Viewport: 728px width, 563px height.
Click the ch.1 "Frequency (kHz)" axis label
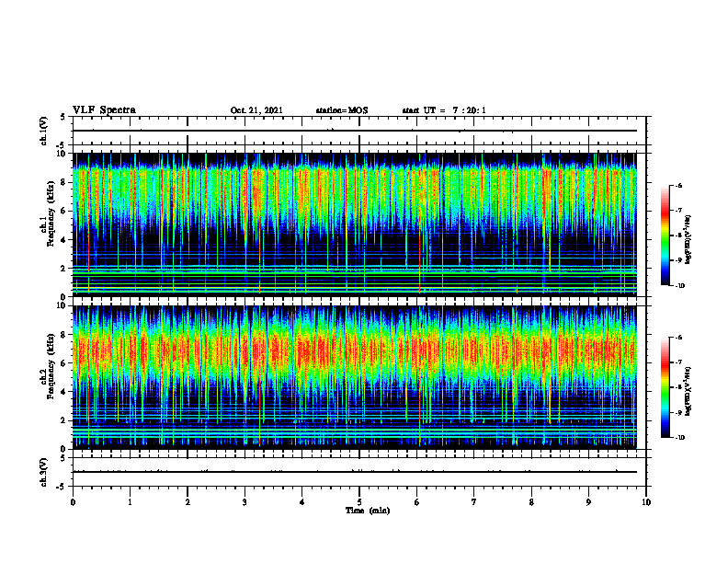click(51, 213)
